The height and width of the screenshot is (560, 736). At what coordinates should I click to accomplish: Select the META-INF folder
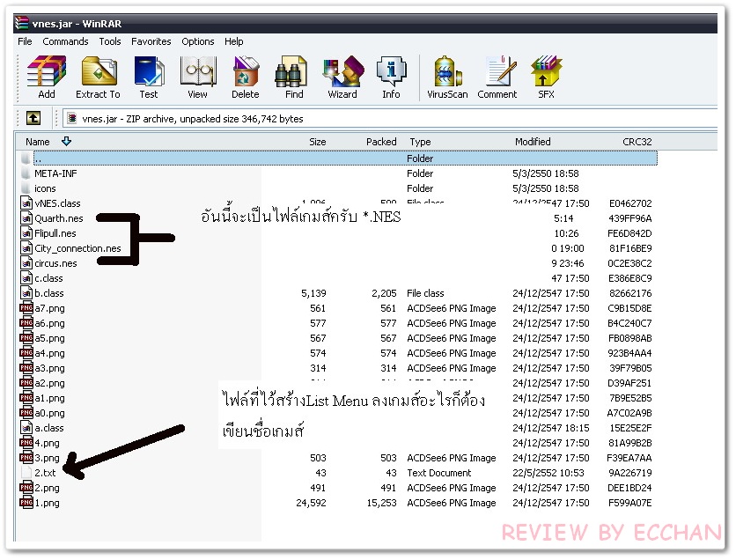tap(55, 173)
